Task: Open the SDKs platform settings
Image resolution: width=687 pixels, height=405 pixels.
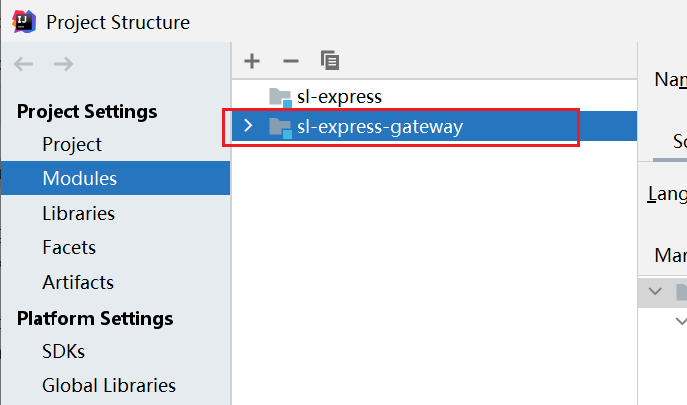Action: [64, 351]
